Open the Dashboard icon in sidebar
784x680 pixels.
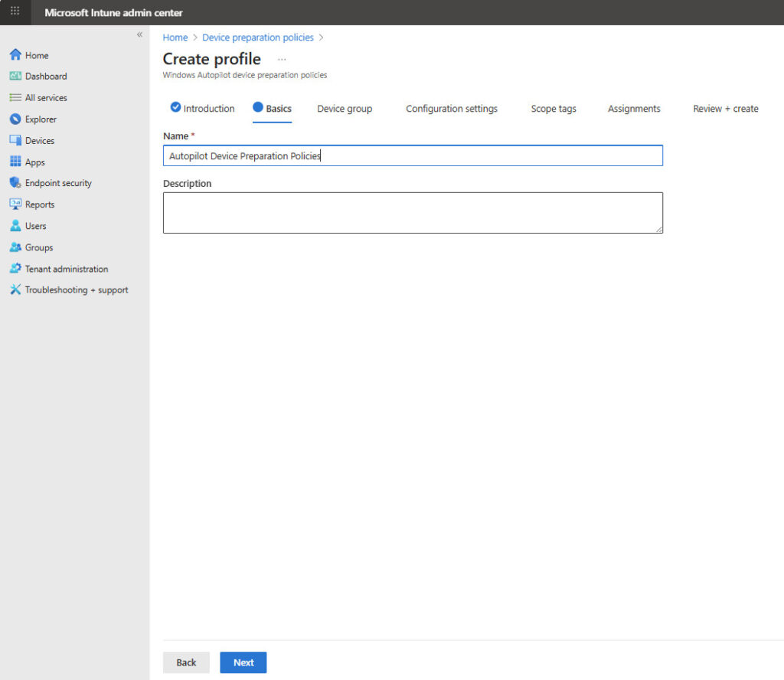coord(15,77)
